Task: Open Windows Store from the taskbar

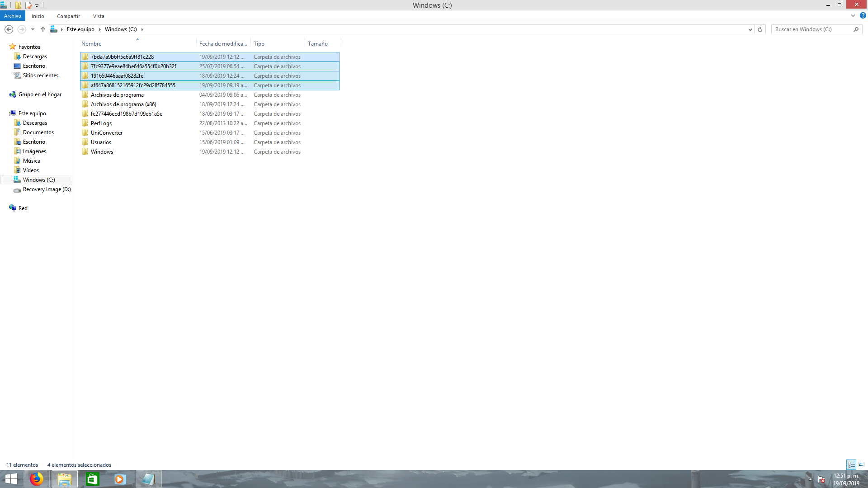Action: pos(92,479)
